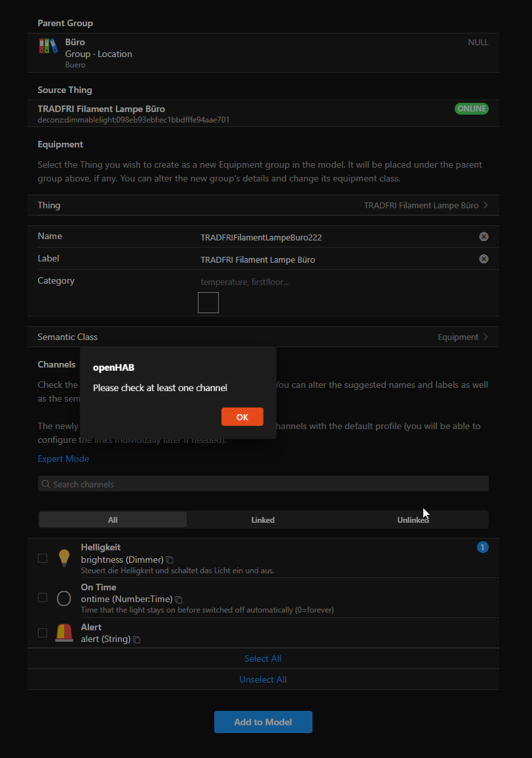Image resolution: width=532 pixels, height=758 pixels.
Task: Check the Helligkeit brightness channel checkbox
Action: [x=43, y=558]
